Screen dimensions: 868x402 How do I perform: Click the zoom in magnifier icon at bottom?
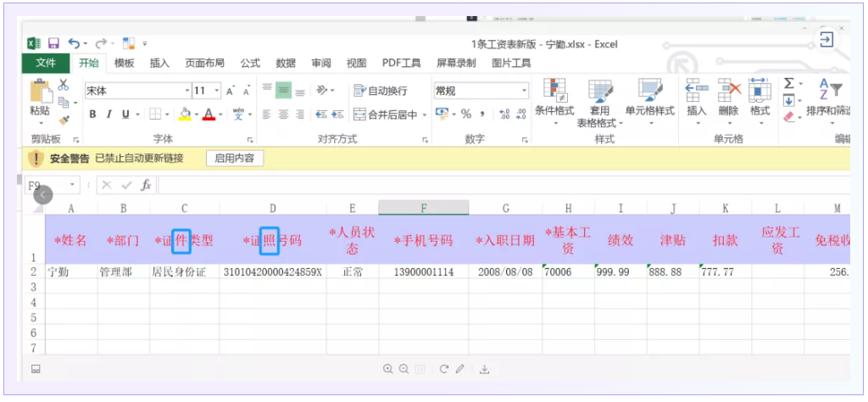[387, 369]
